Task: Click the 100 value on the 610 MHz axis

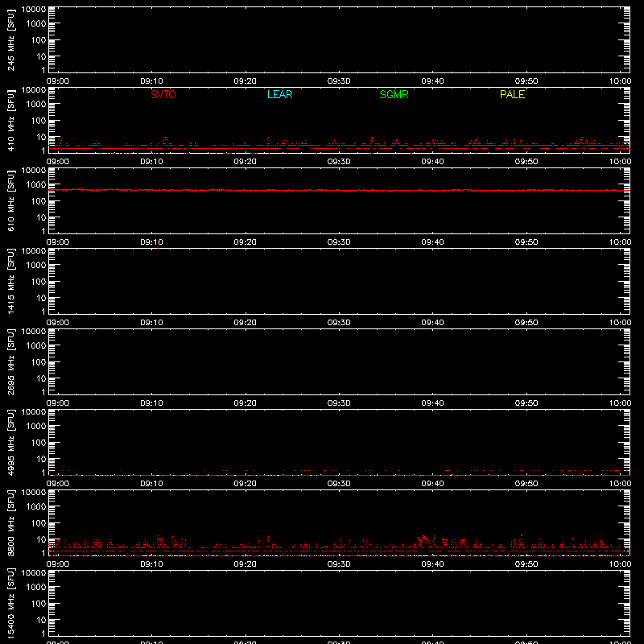Action: click(x=39, y=201)
